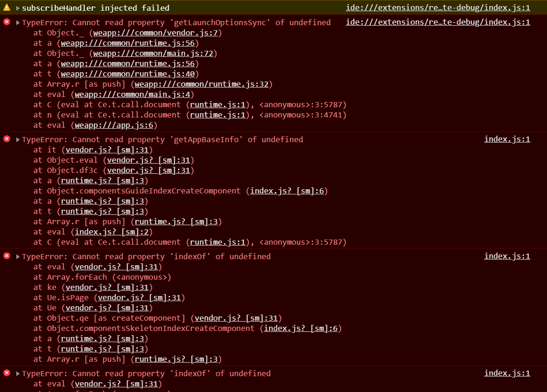The height and width of the screenshot is (392, 547).
Task: Collapse the getAppBaseInfo TypeError stack trace
Action: pyautogui.click(x=18, y=140)
